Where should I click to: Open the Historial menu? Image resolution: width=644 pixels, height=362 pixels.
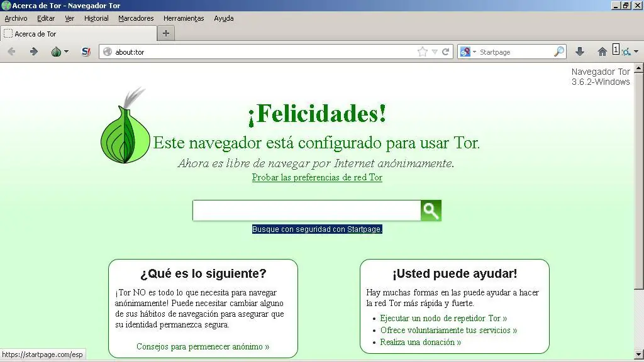(96, 18)
